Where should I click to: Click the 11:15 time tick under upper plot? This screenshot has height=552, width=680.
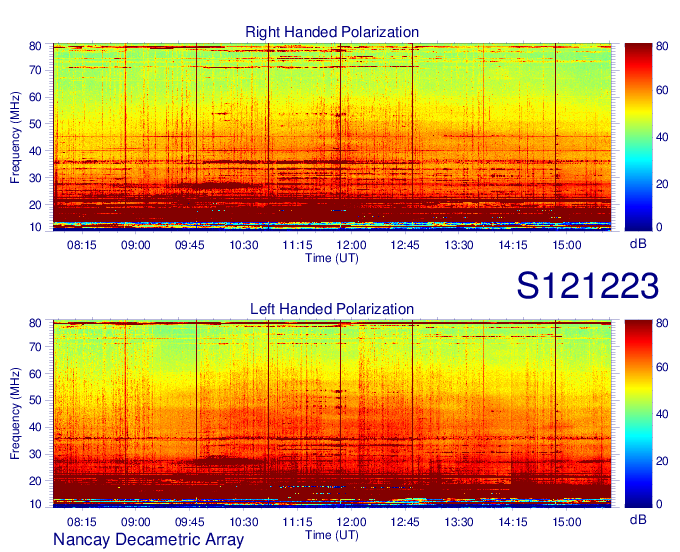(298, 245)
